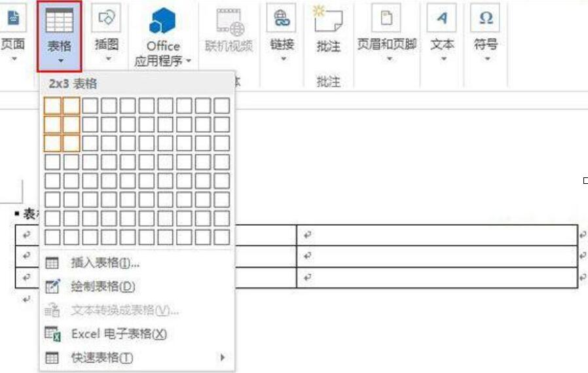Choose 快速表格(T) menu entry

coord(138,358)
